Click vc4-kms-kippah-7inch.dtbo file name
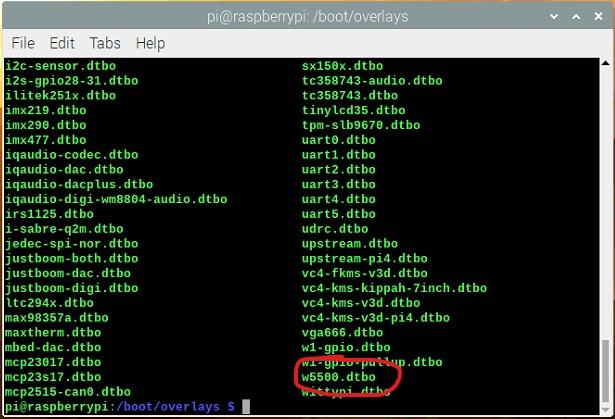This screenshot has width=615, height=419. click(x=394, y=288)
